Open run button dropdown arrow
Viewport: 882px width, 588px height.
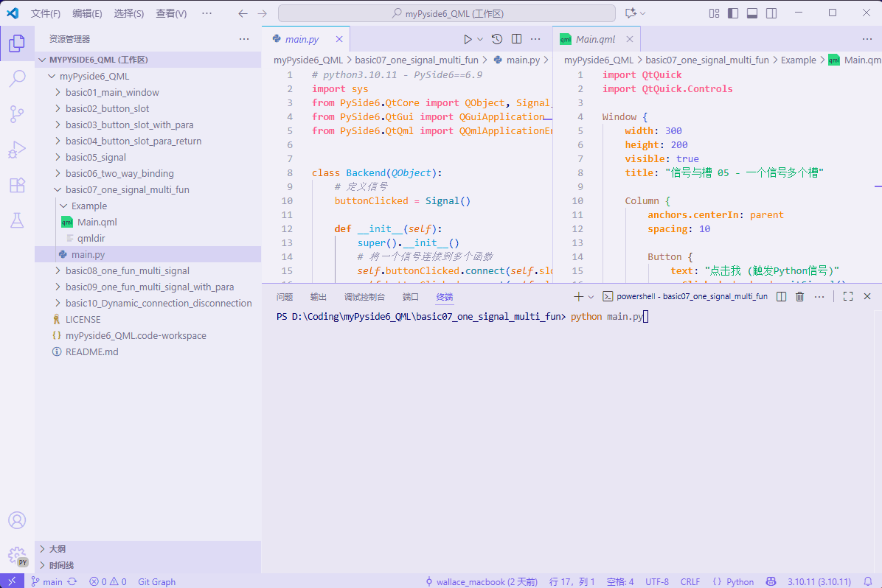[480, 39]
